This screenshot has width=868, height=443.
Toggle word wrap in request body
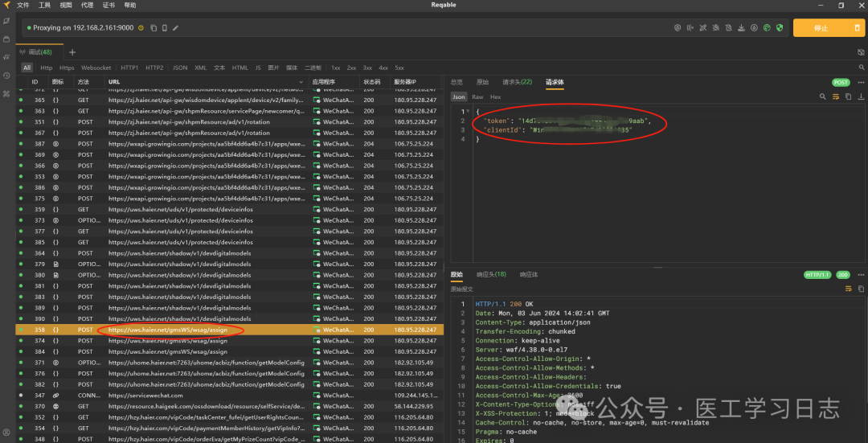836,96
